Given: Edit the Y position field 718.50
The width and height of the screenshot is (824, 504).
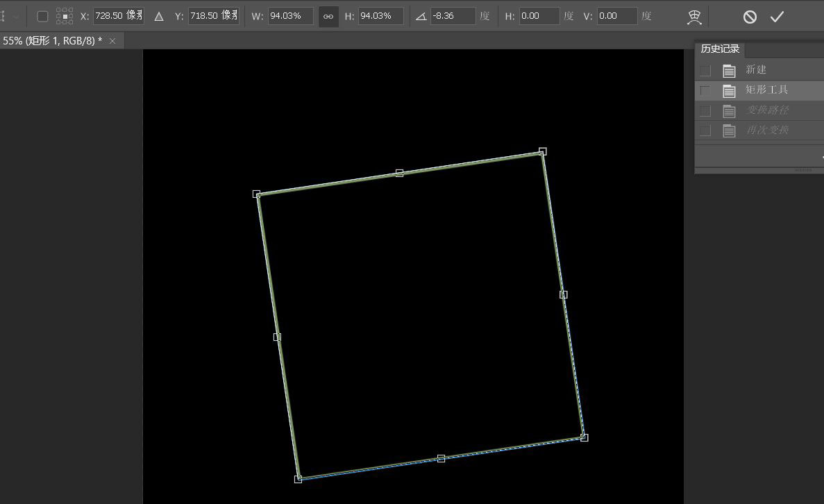Looking at the screenshot, I should click(x=214, y=16).
